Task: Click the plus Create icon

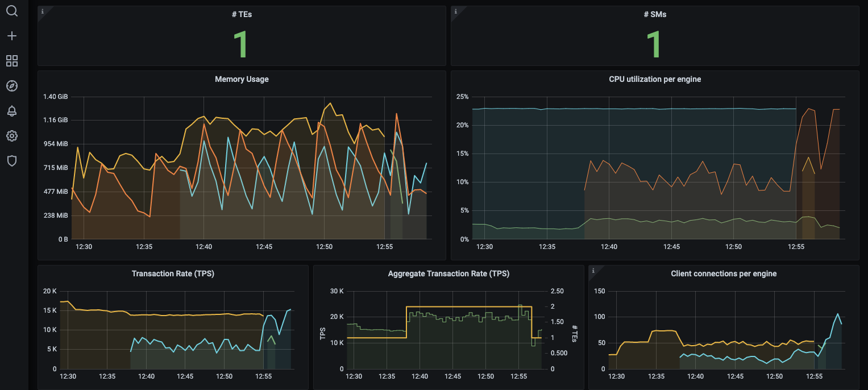Action: click(x=12, y=36)
